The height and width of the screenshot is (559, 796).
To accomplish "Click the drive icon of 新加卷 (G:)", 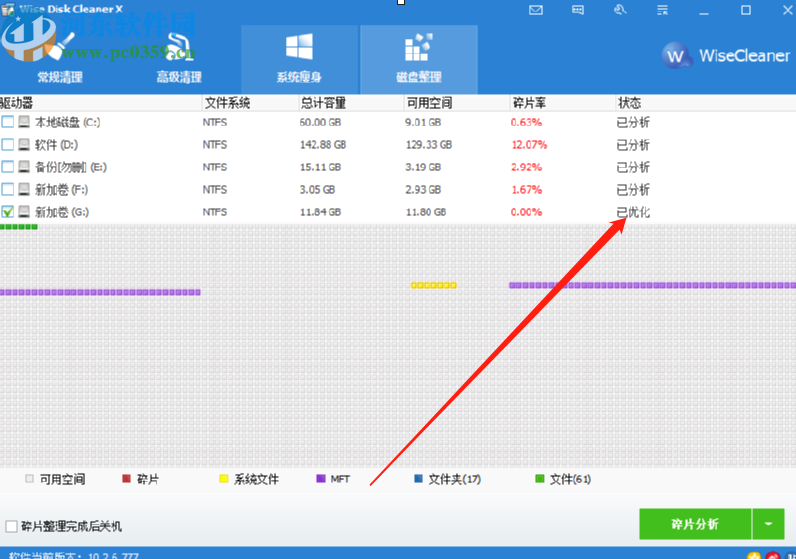I will [x=24, y=212].
